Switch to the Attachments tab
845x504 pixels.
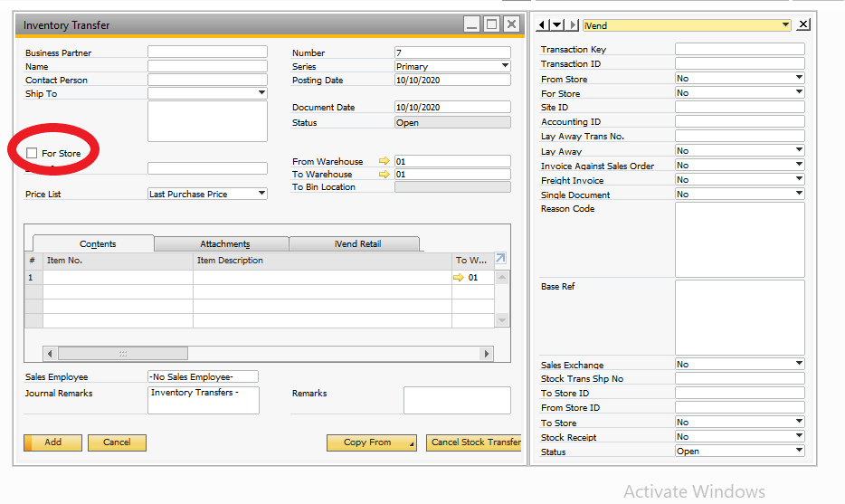click(x=222, y=244)
